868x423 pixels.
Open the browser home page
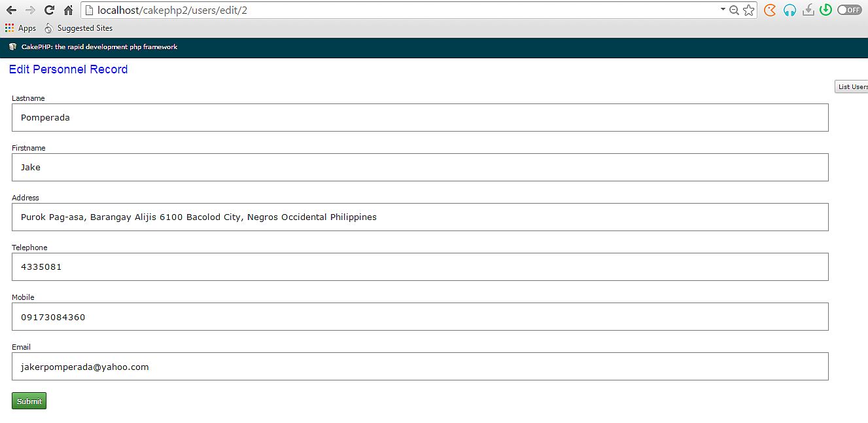point(68,10)
